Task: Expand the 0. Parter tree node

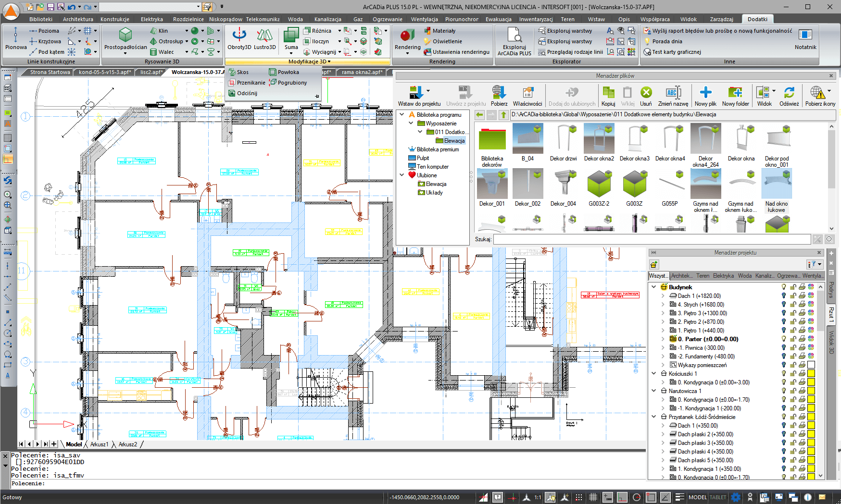Action: coord(663,339)
